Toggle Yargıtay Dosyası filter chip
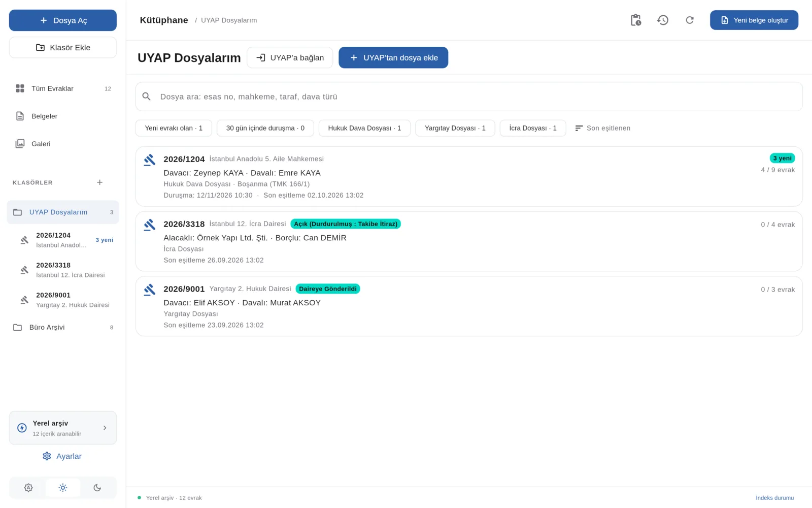812x508 pixels. click(x=455, y=128)
